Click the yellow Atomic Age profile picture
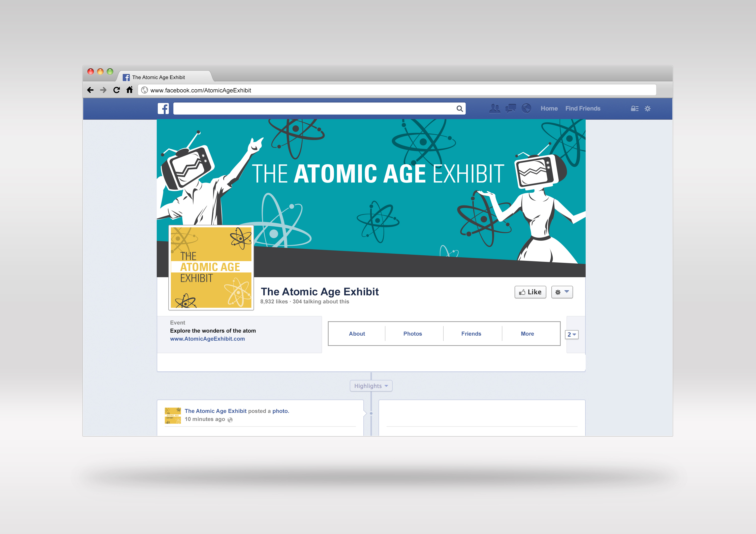 [x=211, y=267]
